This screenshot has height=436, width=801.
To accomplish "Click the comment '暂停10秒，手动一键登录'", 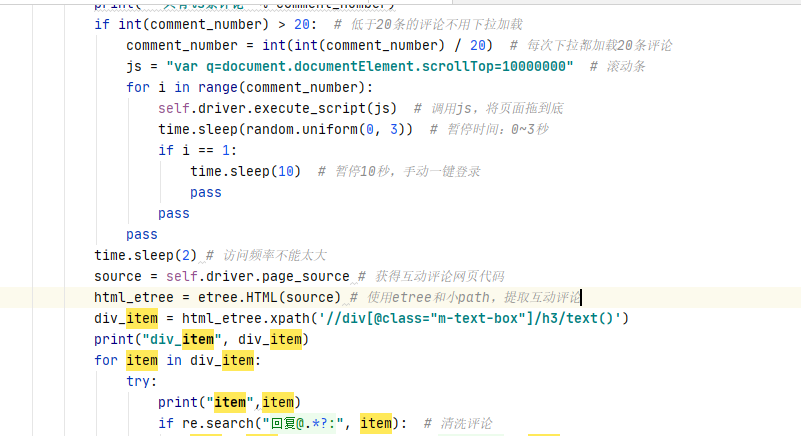I will [x=407, y=171].
